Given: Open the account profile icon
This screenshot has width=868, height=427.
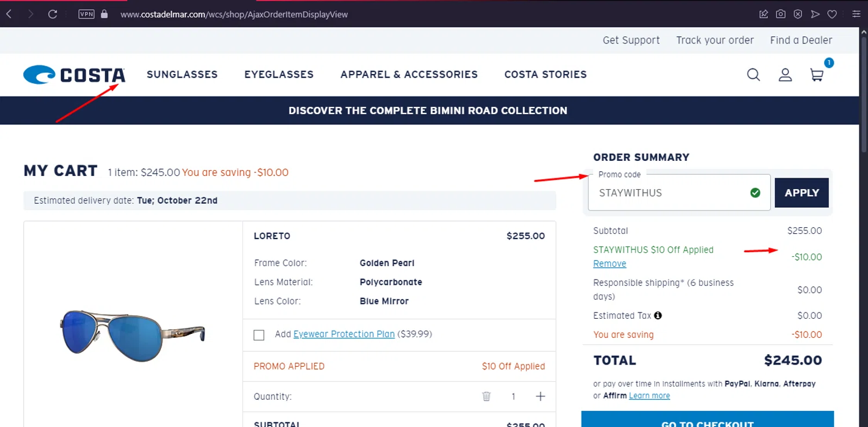Looking at the screenshot, I should (785, 75).
